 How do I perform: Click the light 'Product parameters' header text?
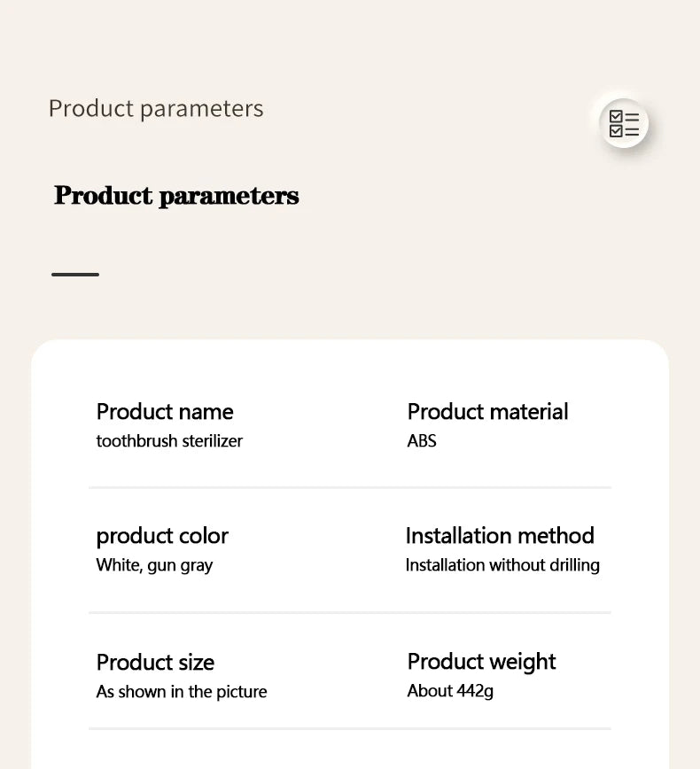tap(156, 109)
